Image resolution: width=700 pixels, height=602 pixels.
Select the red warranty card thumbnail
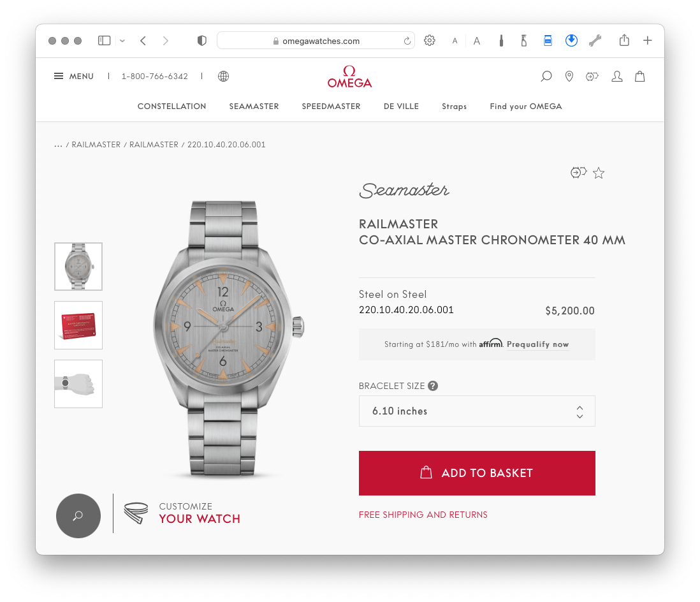click(x=78, y=325)
